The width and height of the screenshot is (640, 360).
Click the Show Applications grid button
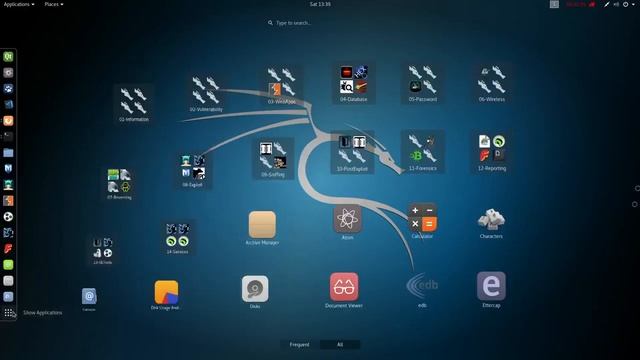(8, 313)
